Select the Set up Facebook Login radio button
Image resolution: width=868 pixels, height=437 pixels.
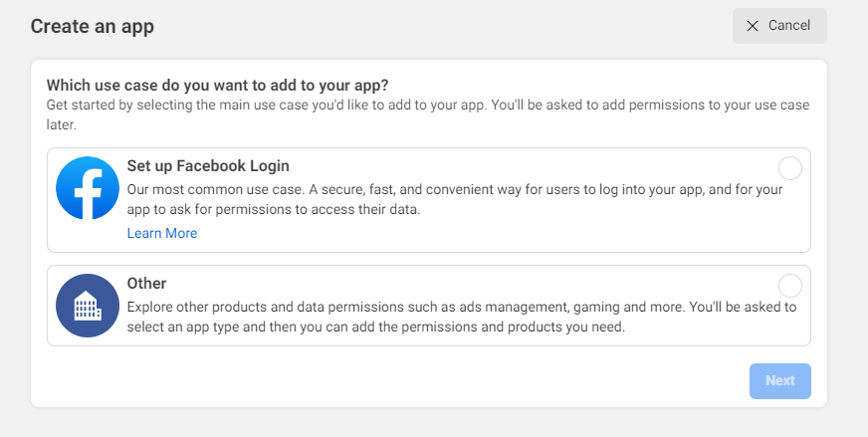pyautogui.click(x=789, y=168)
